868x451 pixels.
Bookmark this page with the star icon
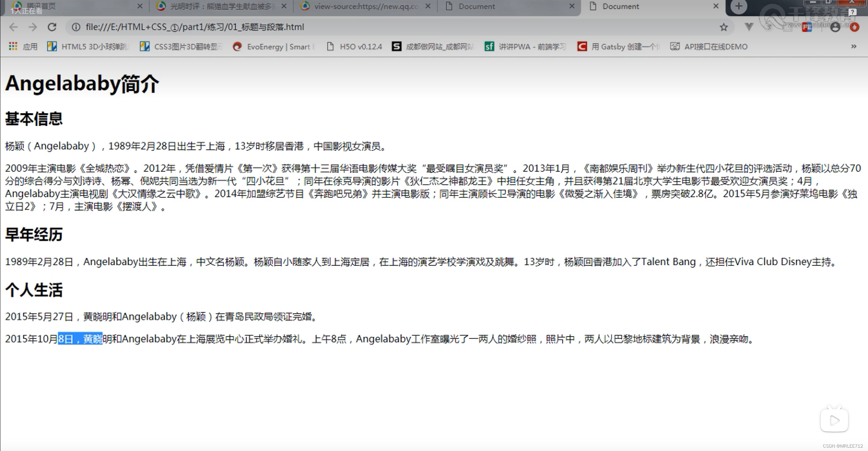(x=724, y=27)
